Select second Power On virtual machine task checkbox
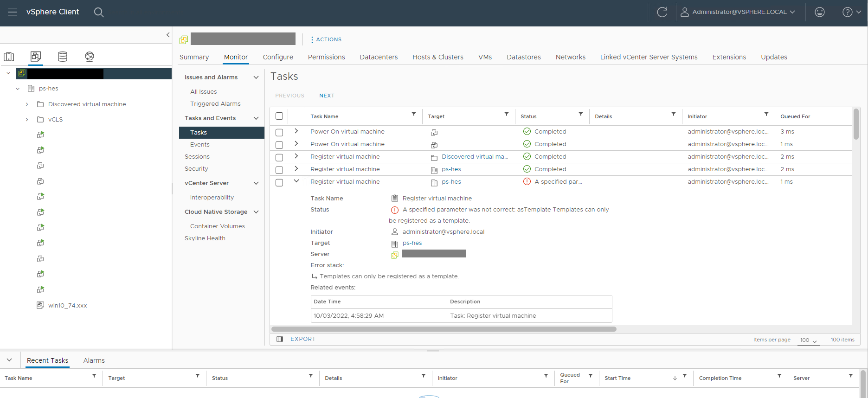 279,145
